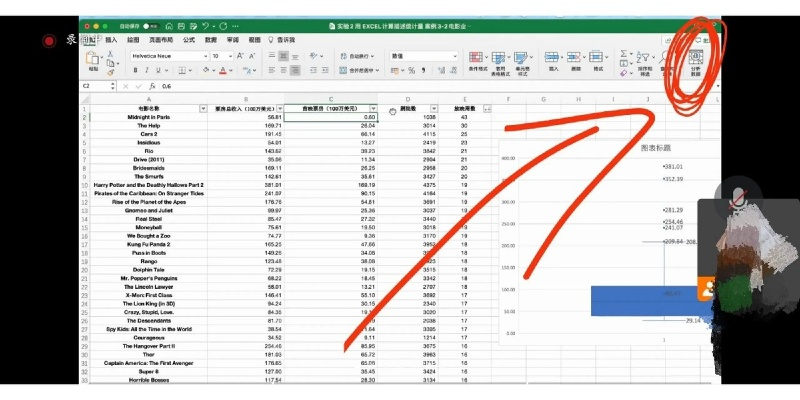Toggle top vertical alignment

[272, 57]
